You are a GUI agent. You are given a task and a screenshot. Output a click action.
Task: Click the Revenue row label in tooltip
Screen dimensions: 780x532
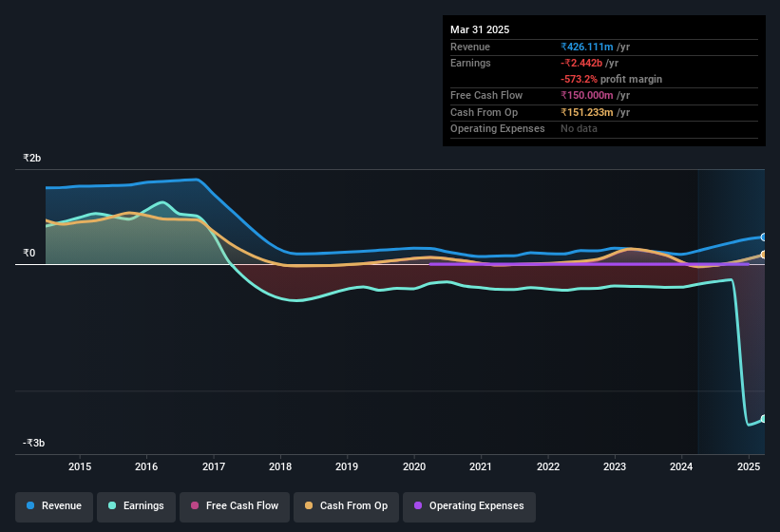tap(470, 47)
